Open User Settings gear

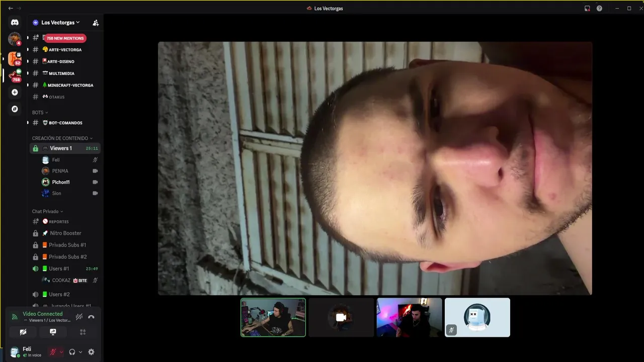click(x=91, y=352)
